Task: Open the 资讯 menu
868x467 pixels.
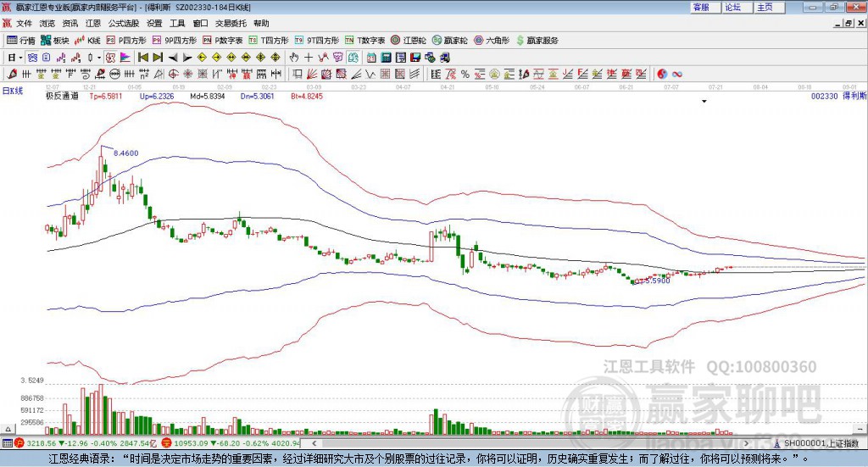Action: 70,23
